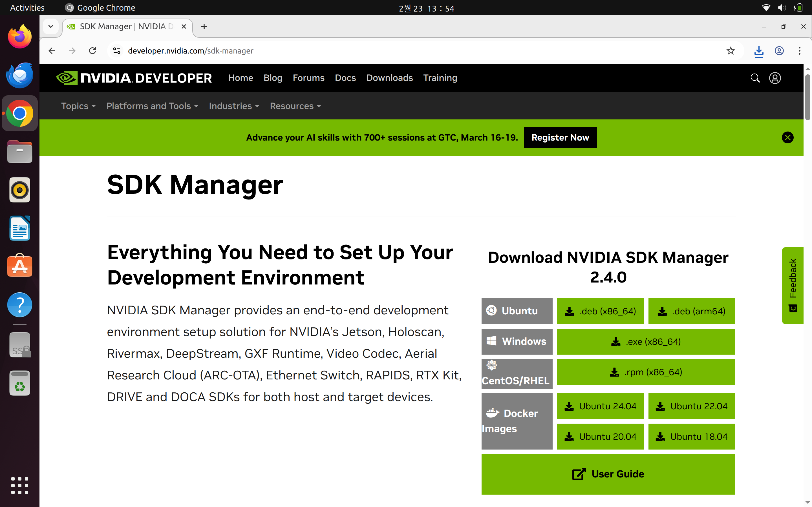The width and height of the screenshot is (812, 507).
Task: Bookmark this page with the star icon
Action: click(x=731, y=51)
